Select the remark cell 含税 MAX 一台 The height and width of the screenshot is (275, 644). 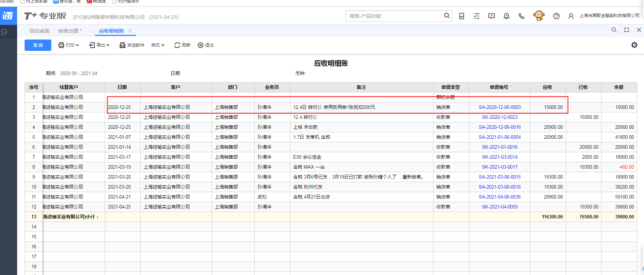click(362, 167)
